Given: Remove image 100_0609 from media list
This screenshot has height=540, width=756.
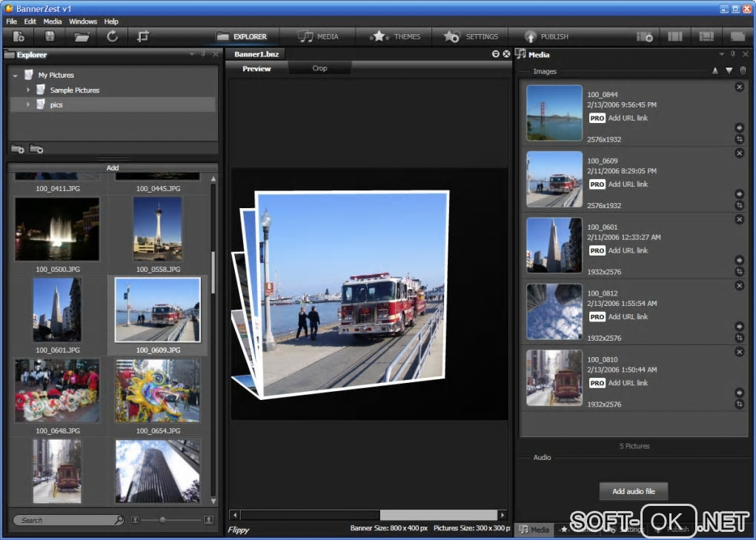Looking at the screenshot, I should 739,153.
